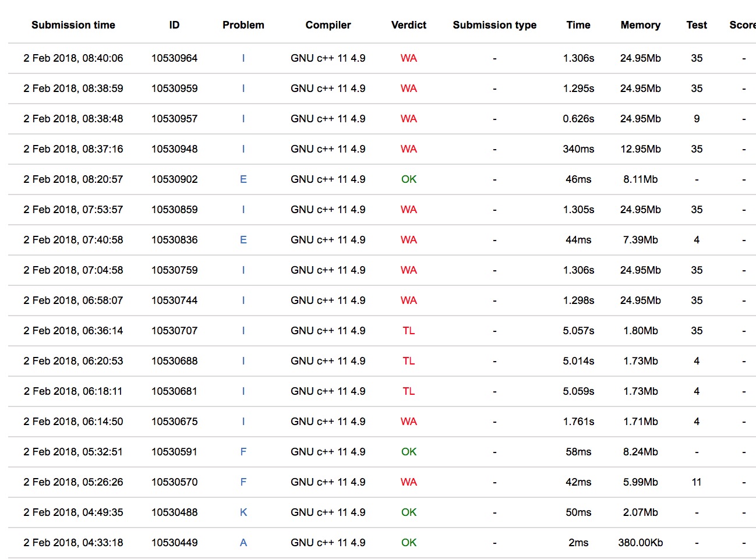Select problem K link for submission 10530488
The height and width of the screenshot is (559, 756).
click(x=243, y=512)
